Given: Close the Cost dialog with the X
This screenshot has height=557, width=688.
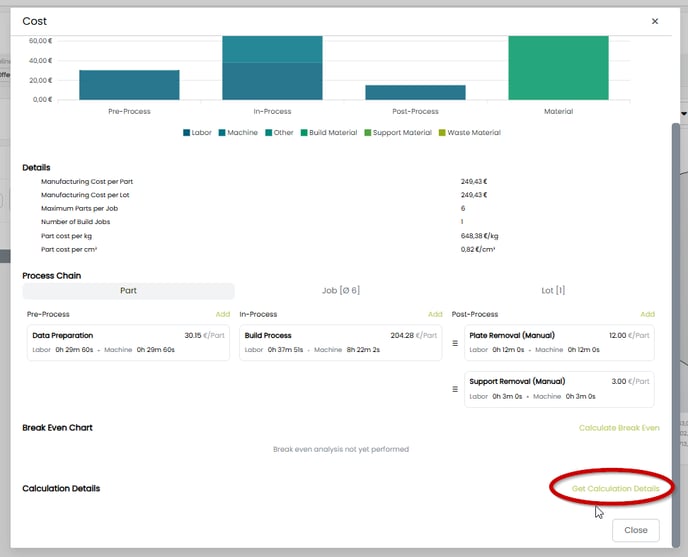Looking at the screenshot, I should point(655,21).
